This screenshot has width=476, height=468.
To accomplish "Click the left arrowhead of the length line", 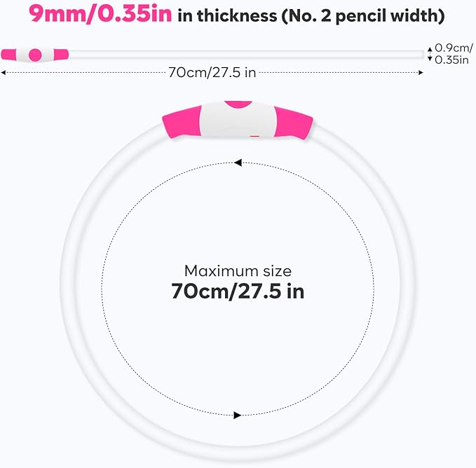I will [x=4, y=72].
